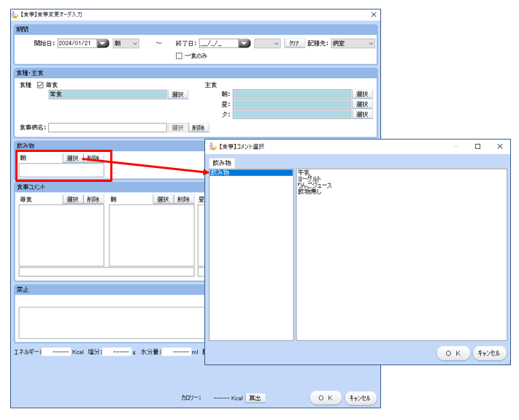Click the 食事病名 text field
Image resolution: width=519 pixels, height=420 pixels.
coord(107,128)
